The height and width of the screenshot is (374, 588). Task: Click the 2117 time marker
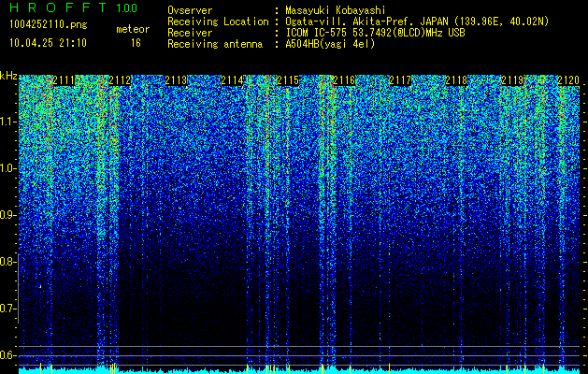point(400,80)
